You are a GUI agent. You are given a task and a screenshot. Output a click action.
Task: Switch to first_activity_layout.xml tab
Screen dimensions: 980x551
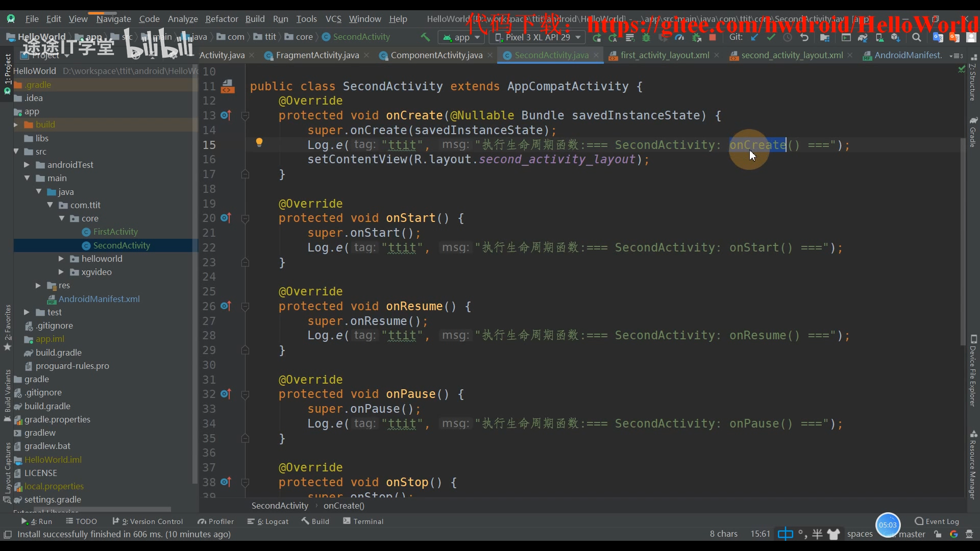[665, 55]
